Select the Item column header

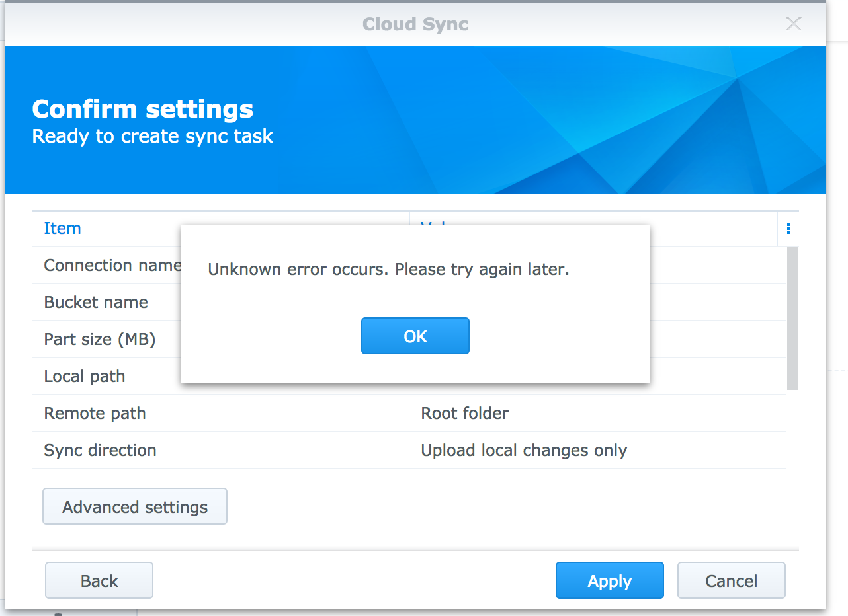point(62,228)
